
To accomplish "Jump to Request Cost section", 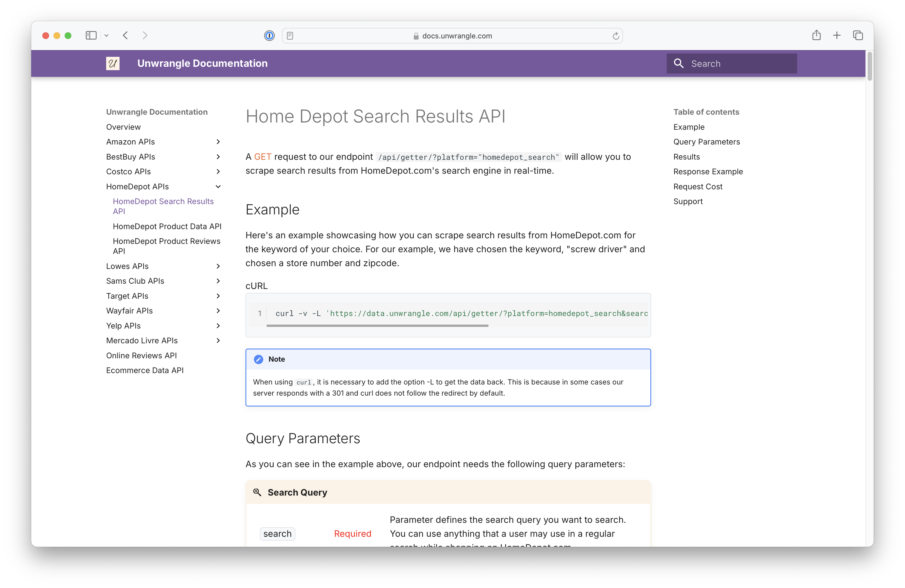I will [698, 187].
